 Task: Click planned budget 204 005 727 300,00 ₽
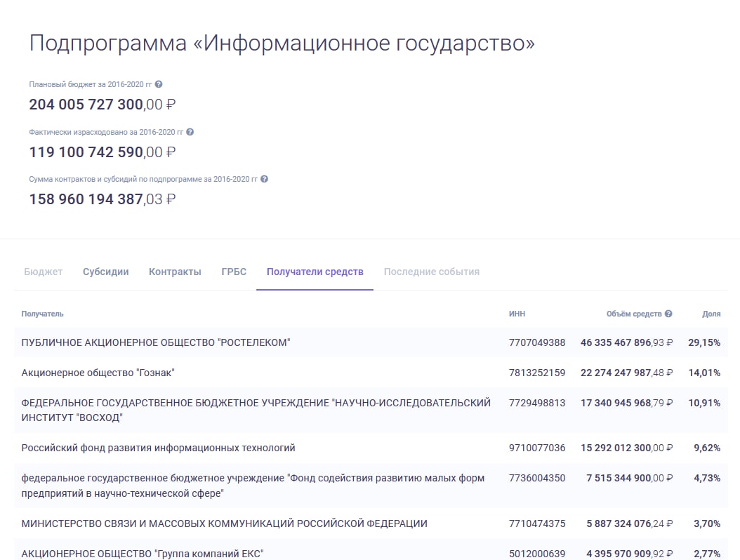[x=103, y=105]
